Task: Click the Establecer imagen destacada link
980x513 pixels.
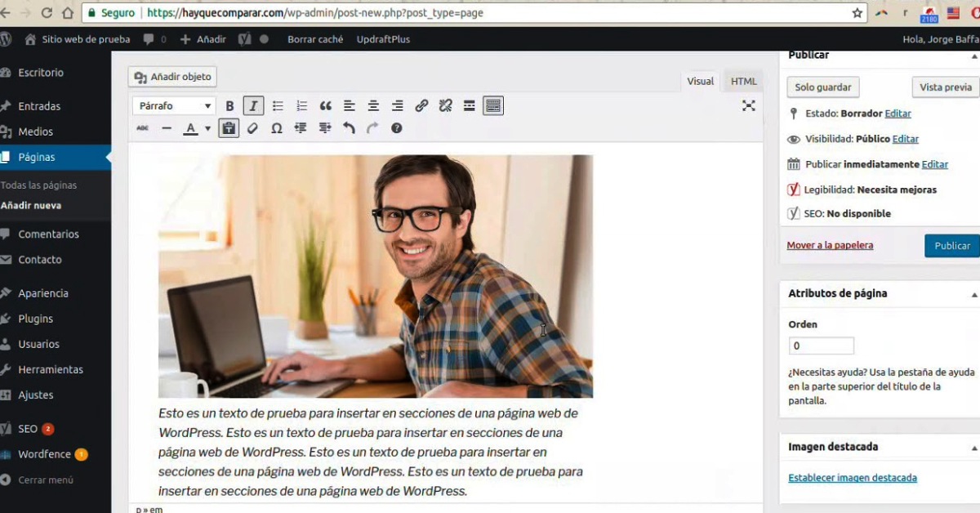Action: click(852, 478)
